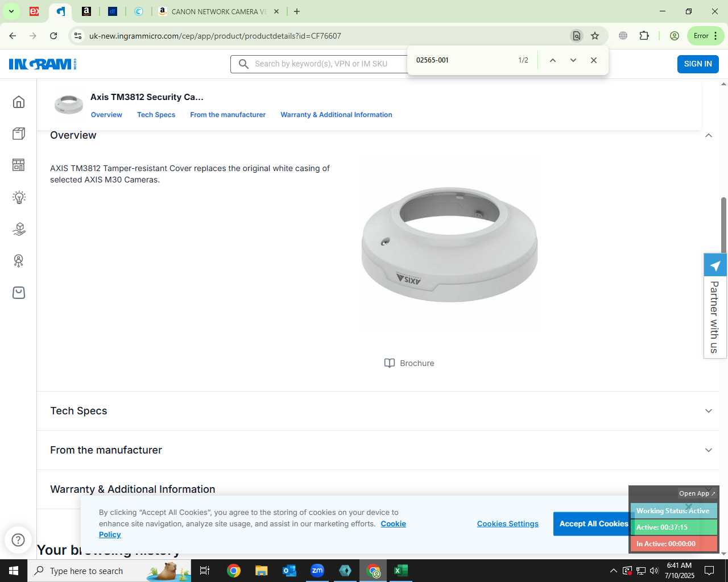Viewport: 728px width, 582px height.
Task: Open Excel from taskbar
Action: tap(401, 571)
